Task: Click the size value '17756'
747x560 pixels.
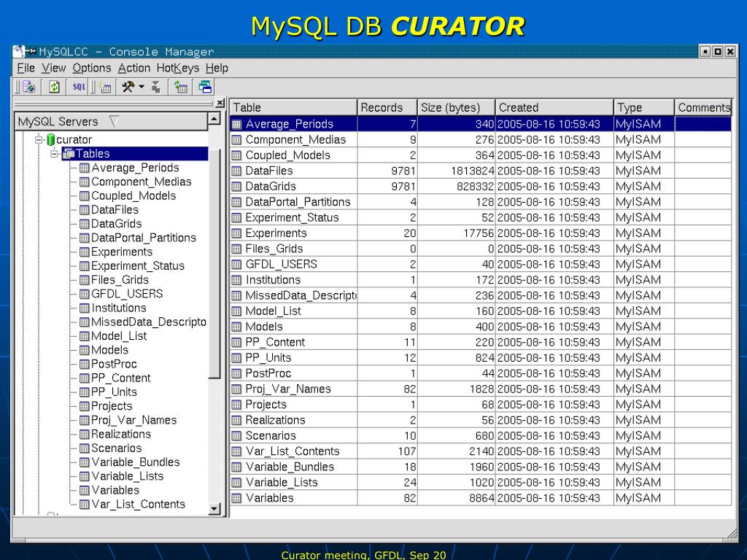Action: (479, 233)
